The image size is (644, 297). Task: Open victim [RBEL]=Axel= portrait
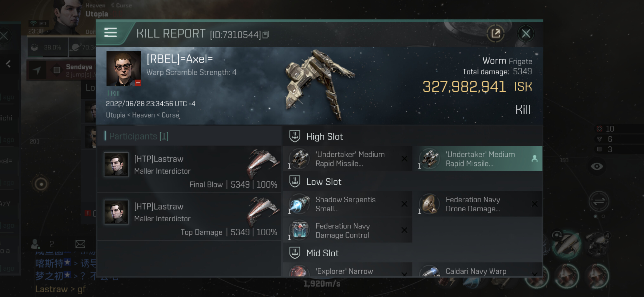124,69
